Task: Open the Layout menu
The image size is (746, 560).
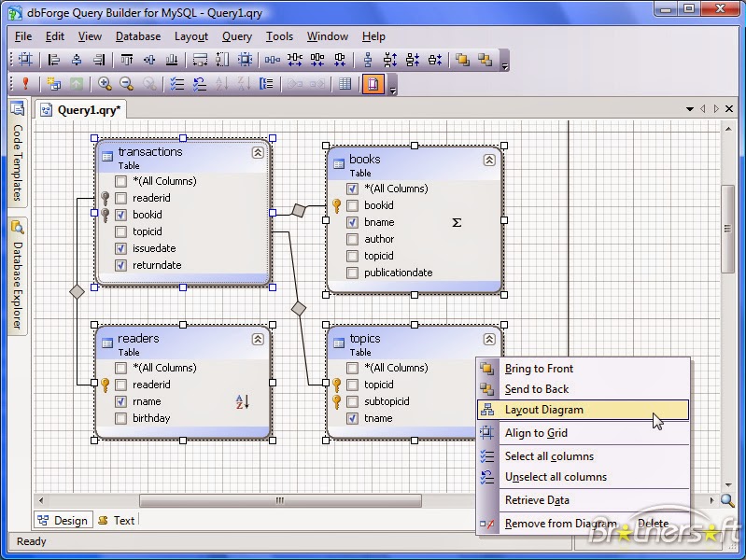Action: (x=191, y=36)
